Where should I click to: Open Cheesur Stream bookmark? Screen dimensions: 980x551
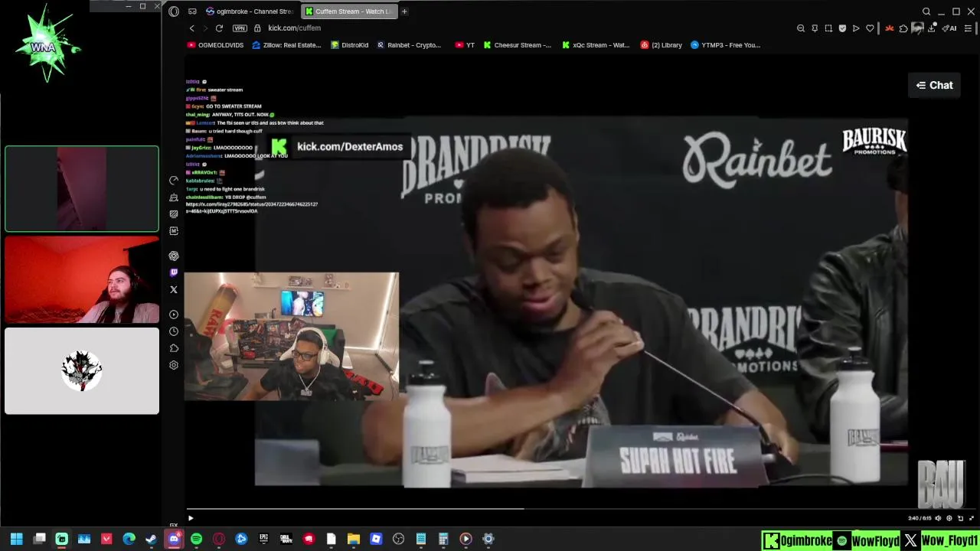point(517,45)
